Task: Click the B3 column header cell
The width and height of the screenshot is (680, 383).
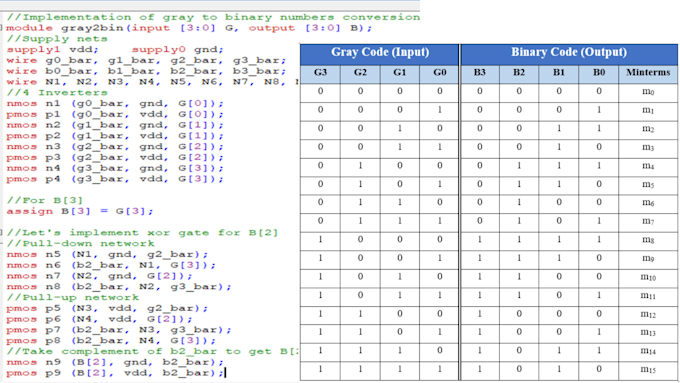Action: tap(480, 73)
